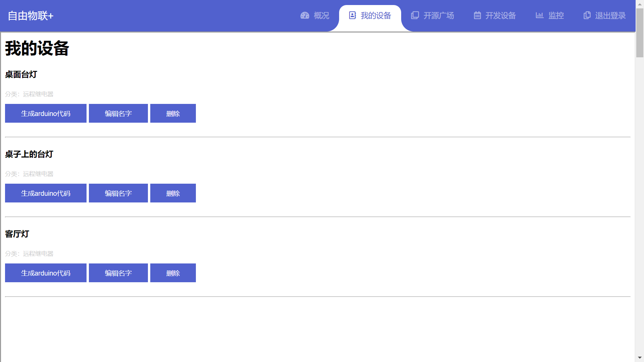Click the scrollbar down arrow
The width and height of the screenshot is (644, 362).
point(640,358)
